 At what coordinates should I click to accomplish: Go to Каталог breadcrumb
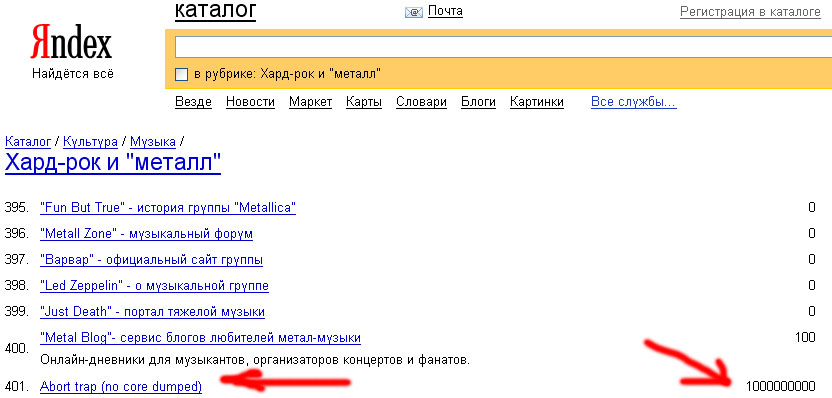[x=28, y=142]
